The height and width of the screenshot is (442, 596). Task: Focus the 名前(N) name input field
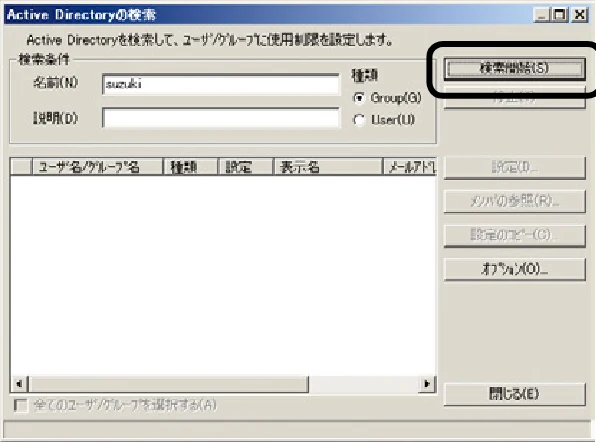[221, 84]
